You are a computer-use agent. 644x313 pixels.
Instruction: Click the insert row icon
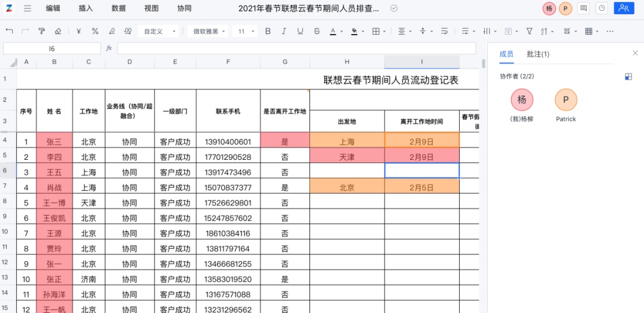pos(465,31)
